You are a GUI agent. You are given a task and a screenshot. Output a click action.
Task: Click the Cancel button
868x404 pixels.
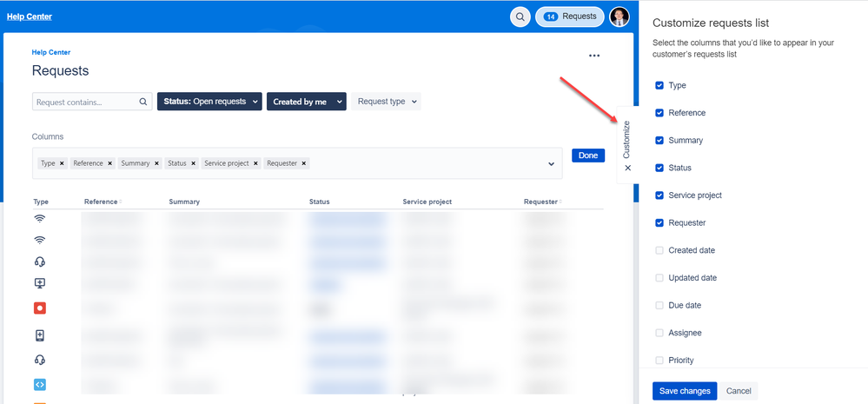pyautogui.click(x=739, y=391)
